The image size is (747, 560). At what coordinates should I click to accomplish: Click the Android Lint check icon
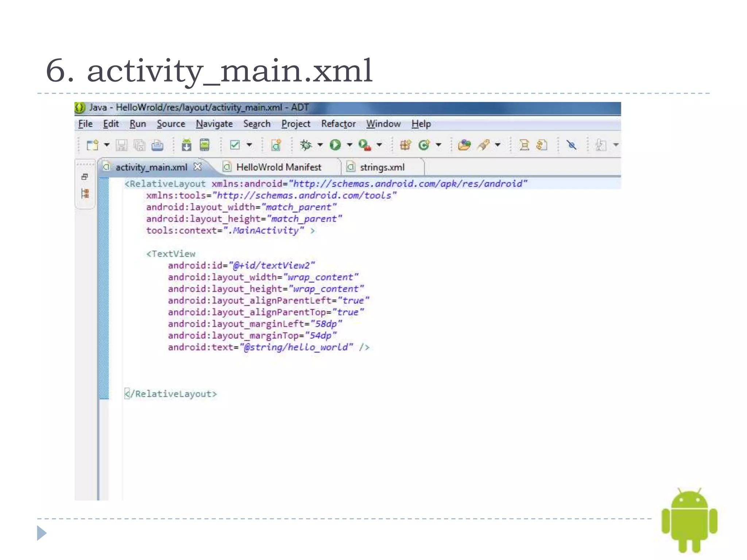pos(235,145)
